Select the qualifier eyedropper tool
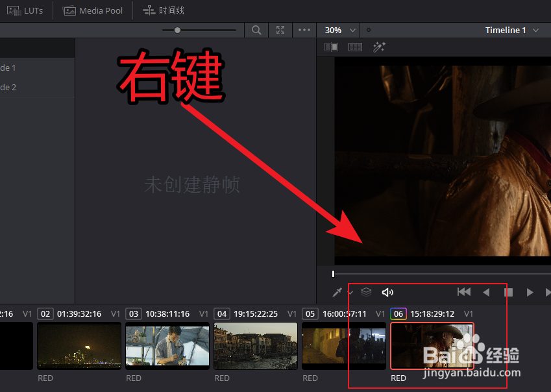551x392 pixels. (337, 292)
